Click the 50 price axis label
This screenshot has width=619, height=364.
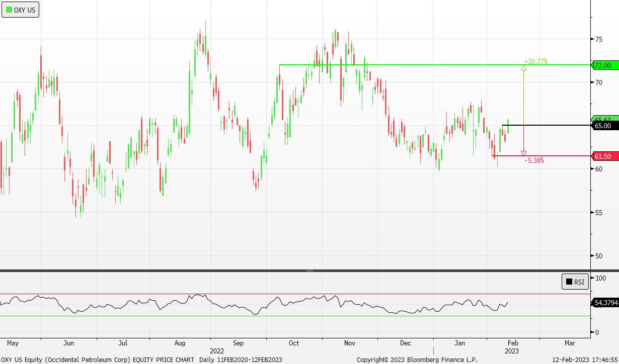point(599,256)
